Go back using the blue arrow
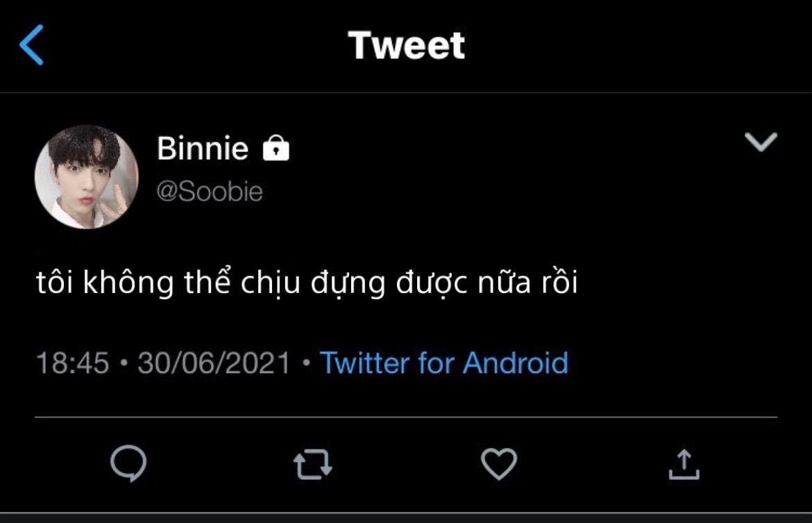The height and width of the screenshot is (523, 812). point(32,45)
